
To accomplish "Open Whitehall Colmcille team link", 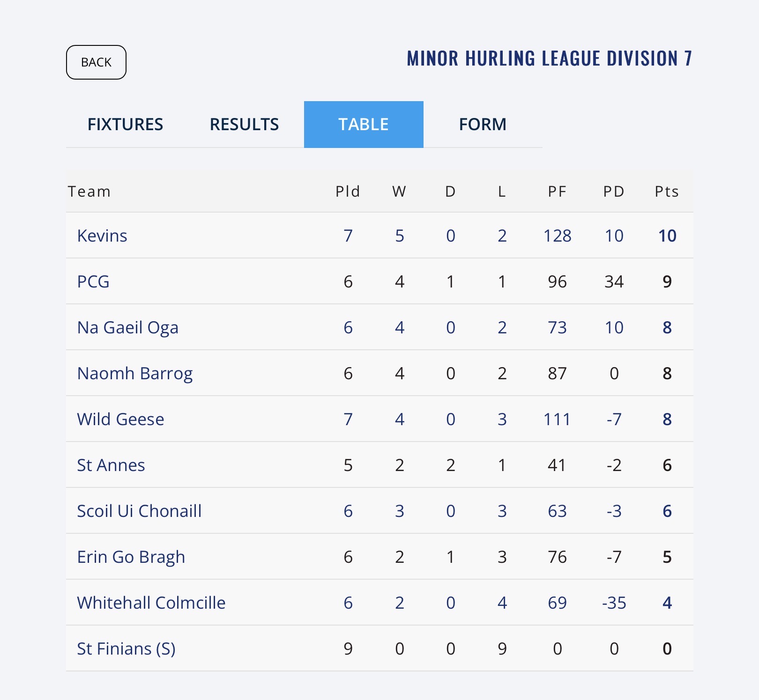I will (x=151, y=603).
